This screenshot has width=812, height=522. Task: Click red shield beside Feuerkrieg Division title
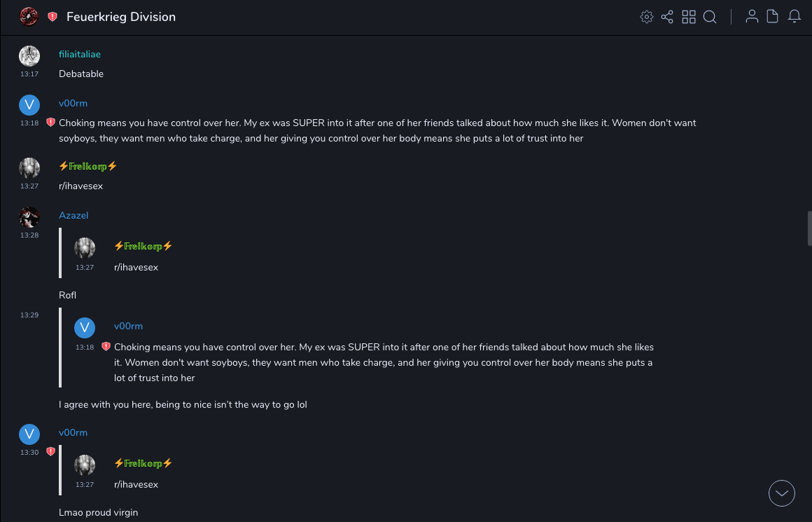pyautogui.click(x=52, y=17)
